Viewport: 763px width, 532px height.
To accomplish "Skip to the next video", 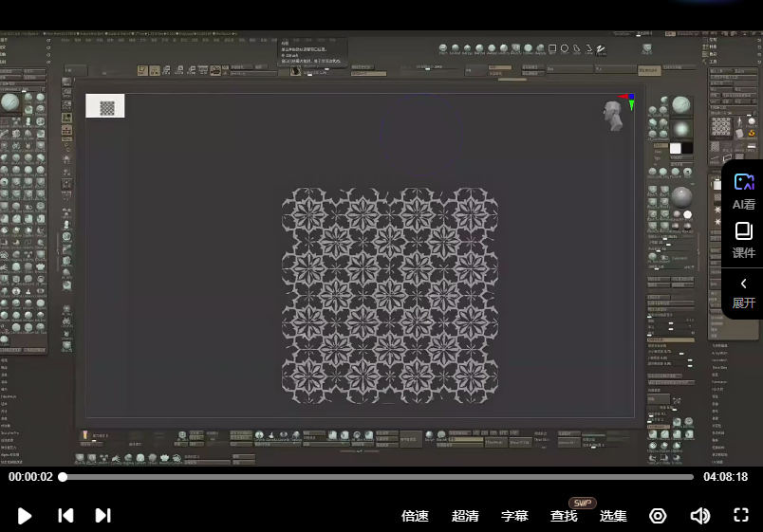I will tap(103, 516).
